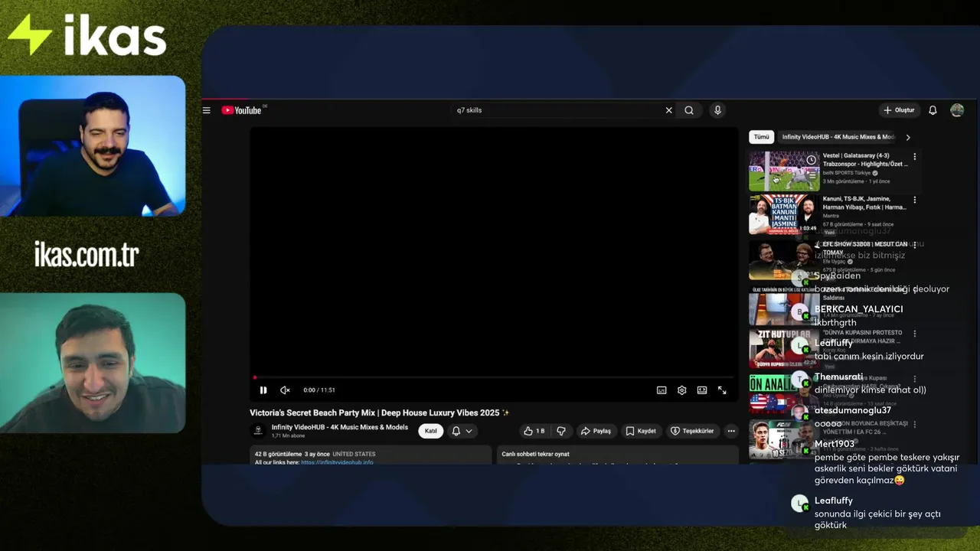Like the video (1 B)
This screenshot has height=551, width=980.
click(534, 431)
